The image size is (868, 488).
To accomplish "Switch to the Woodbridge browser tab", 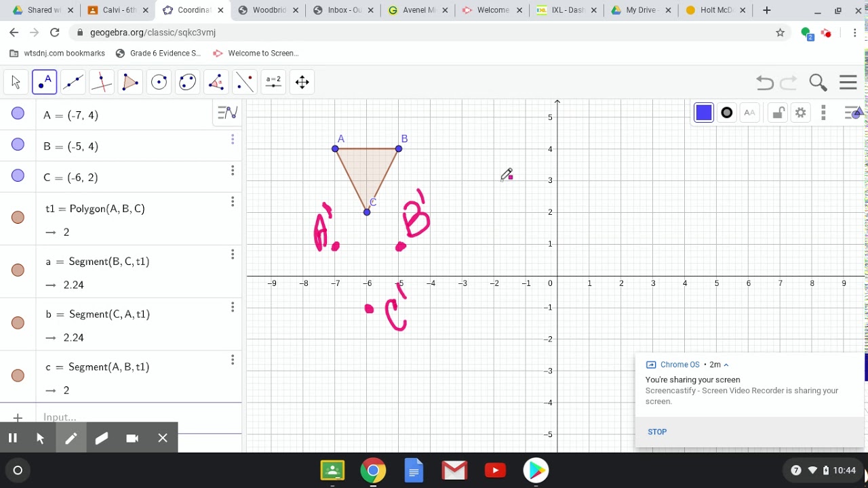I will (268, 10).
